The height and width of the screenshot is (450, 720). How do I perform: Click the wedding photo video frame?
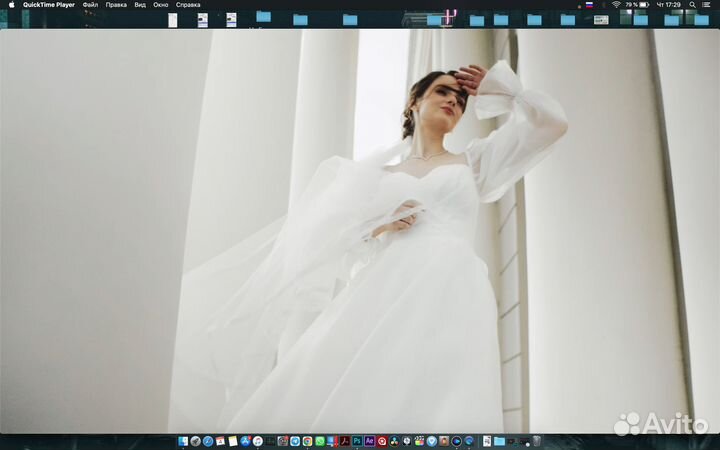coord(360,230)
